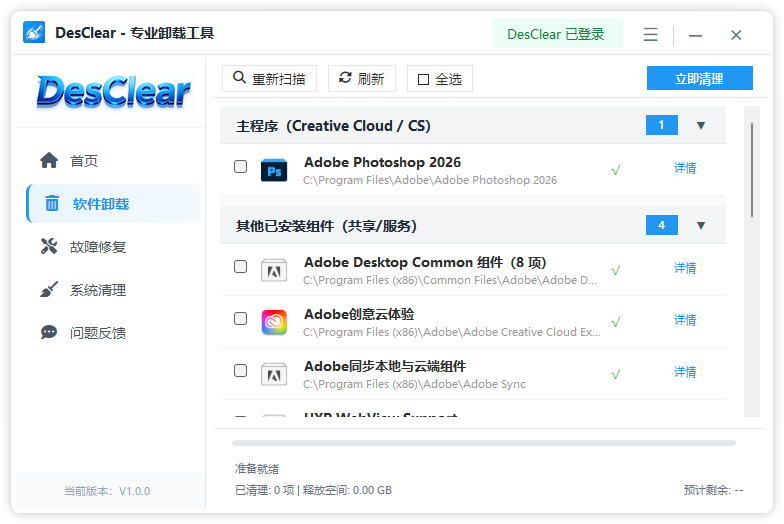784x524 pixels.
Task: Click green checkmark for Adobe Photoshop 2026
Action: point(616,170)
